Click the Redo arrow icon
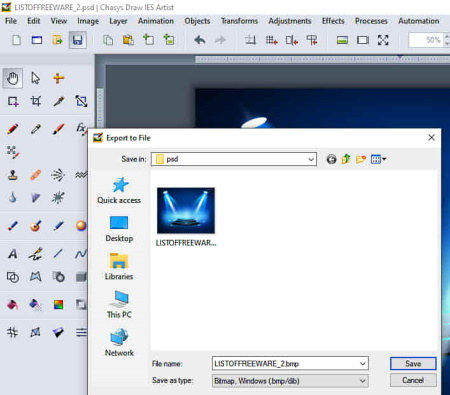The height and width of the screenshot is (395, 450). coord(220,40)
